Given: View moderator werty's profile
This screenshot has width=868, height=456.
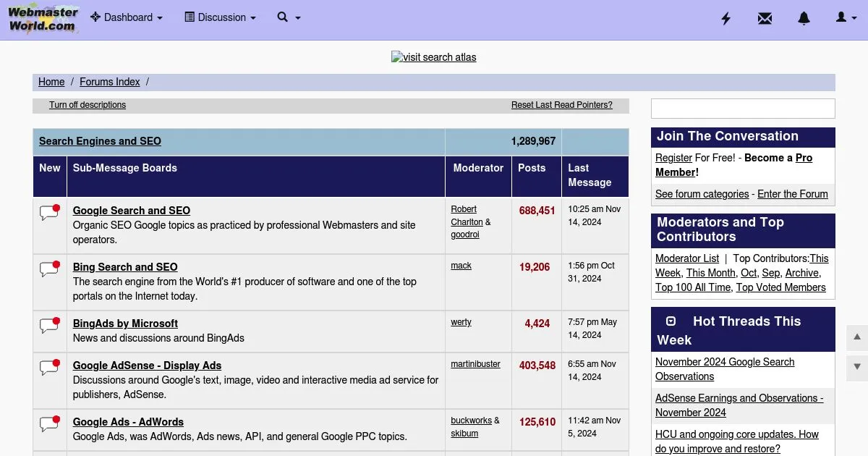Looking at the screenshot, I should [461, 322].
